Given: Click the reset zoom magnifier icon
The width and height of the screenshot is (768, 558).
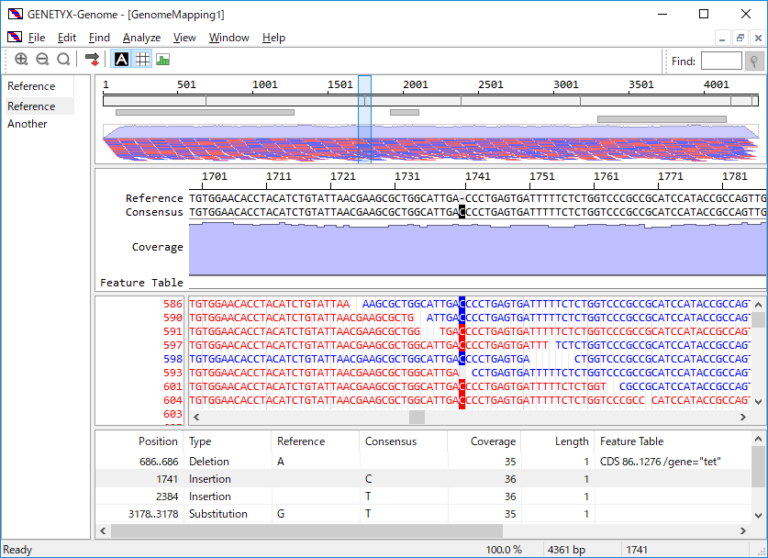Looking at the screenshot, I should point(64,59).
